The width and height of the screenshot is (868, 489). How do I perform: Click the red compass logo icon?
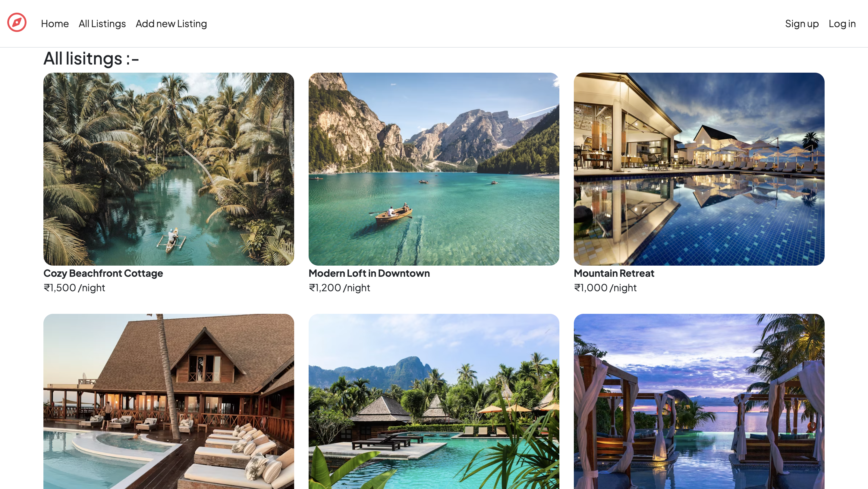pyautogui.click(x=17, y=22)
